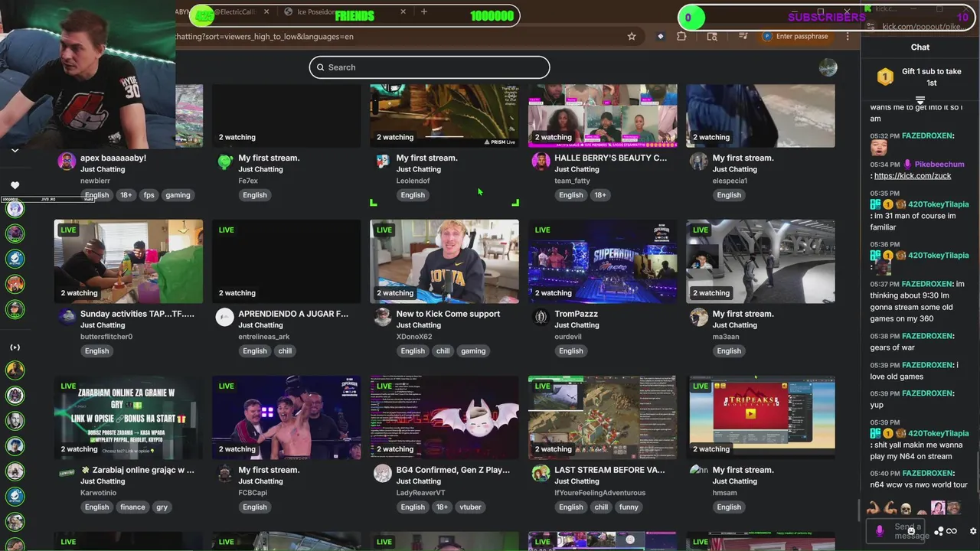Select the vtuber tag under LadyReaverVT
The image size is (980, 551).
tap(470, 507)
